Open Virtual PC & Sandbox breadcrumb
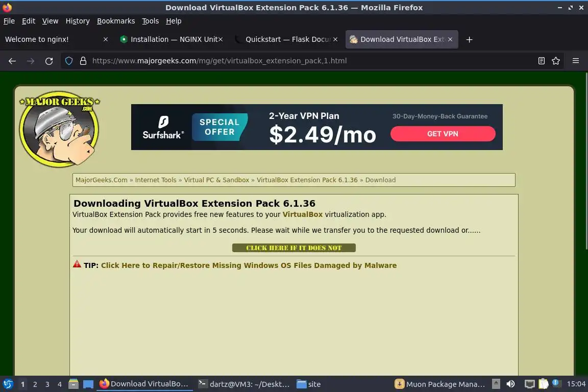The image size is (588, 392). [216, 180]
